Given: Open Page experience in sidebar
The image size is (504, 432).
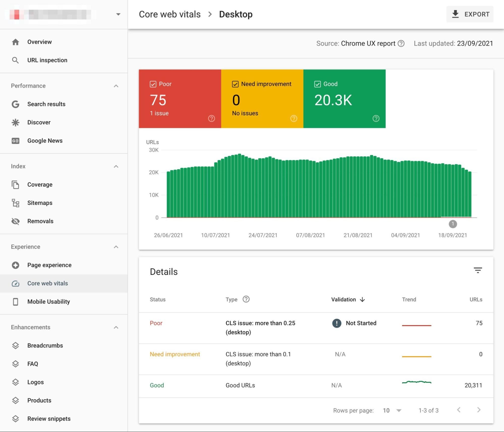Looking at the screenshot, I should (x=49, y=265).
